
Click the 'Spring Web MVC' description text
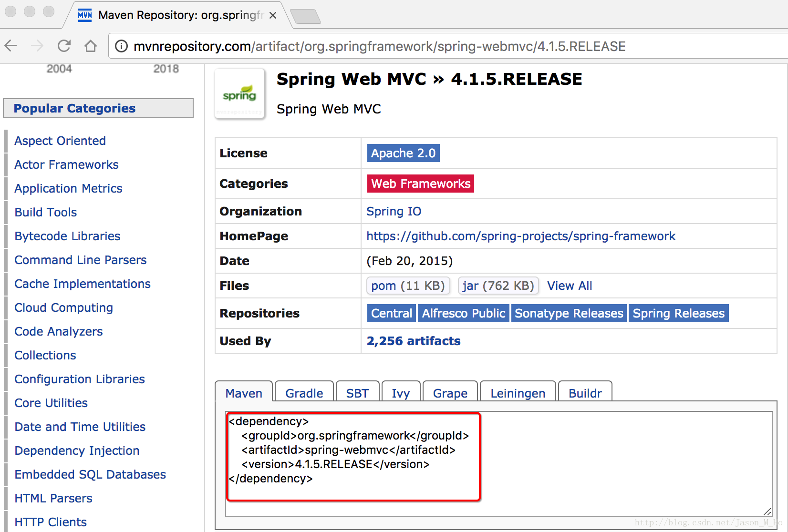pyautogui.click(x=329, y=109)
